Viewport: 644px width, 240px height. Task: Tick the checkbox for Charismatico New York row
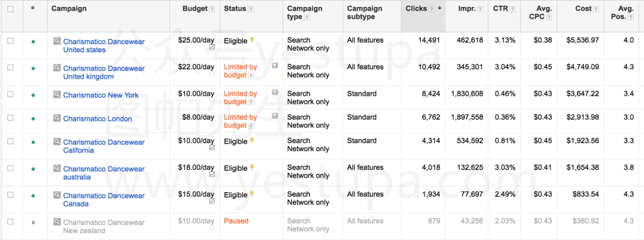[x=10, y=94]
